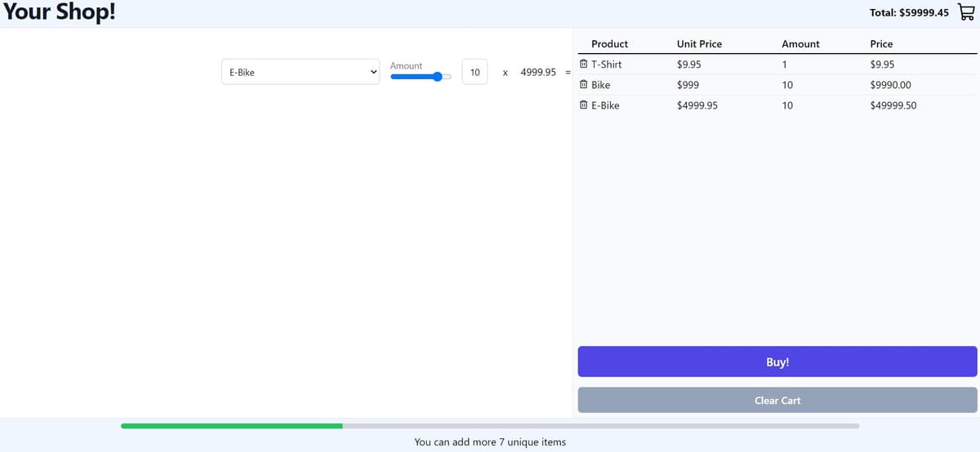Screen dimensions: 980x452
Task: Click the Amount column header in table
Action: point(800,44)
